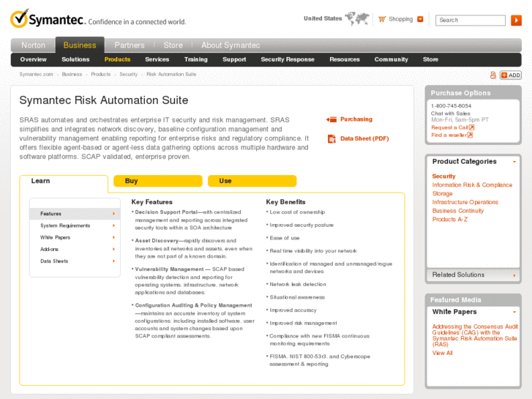Open Storage category link

click(x=442, y=193)
